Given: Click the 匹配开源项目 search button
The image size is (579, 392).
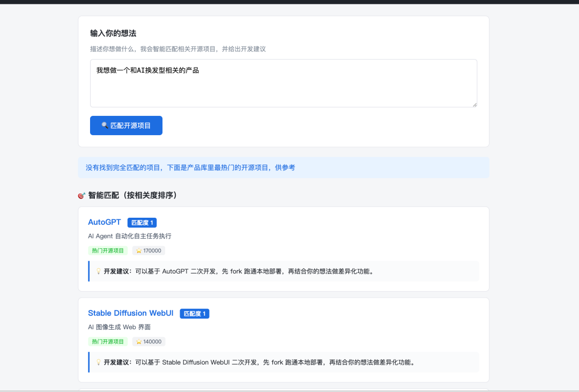Looking at the screenshot, I should tap(126, 125).
